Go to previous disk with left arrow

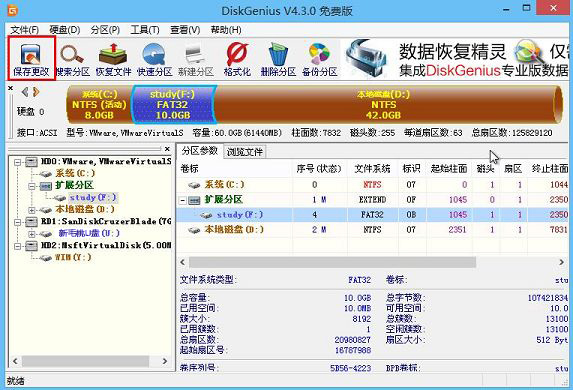pos(25,92)
